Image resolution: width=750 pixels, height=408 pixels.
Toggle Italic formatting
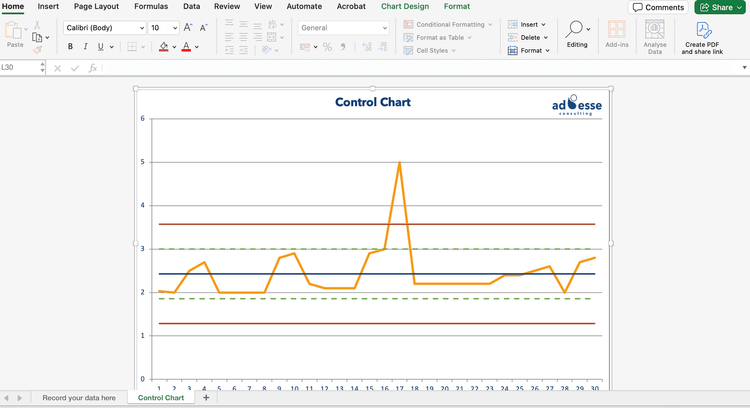85,46
